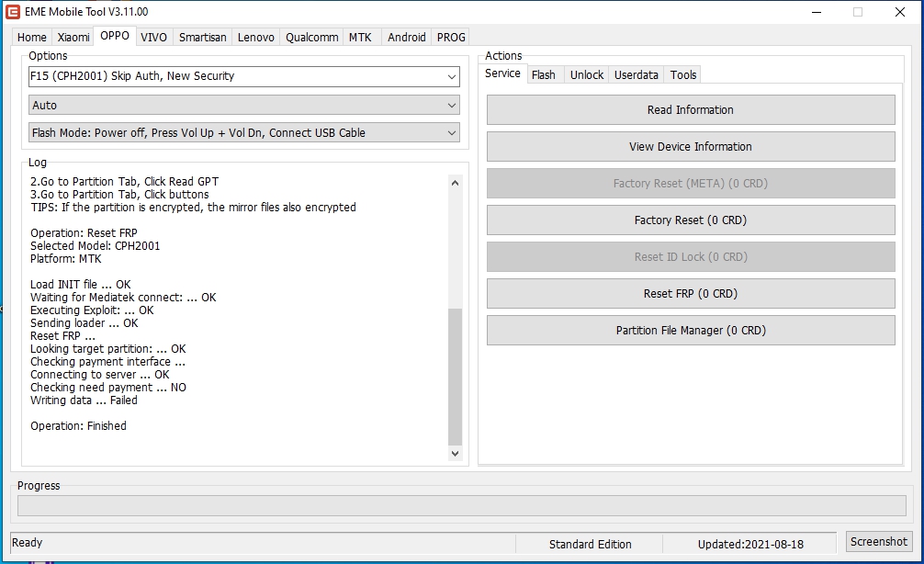The width and height of the screenshot is (924, 564).
Task: Click View Device Information button
Action: point(691,147)
